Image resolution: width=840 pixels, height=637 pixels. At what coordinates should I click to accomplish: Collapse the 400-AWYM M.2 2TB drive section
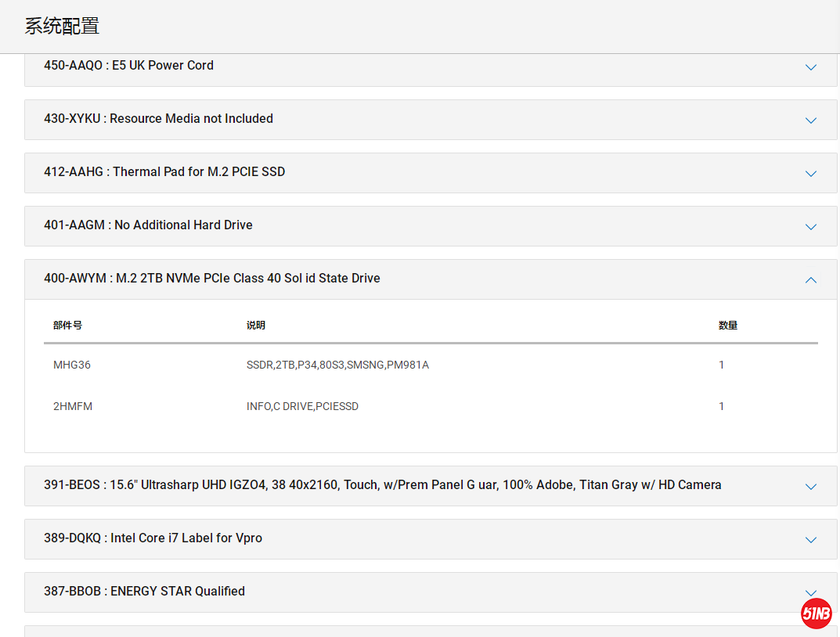(811, 279)
